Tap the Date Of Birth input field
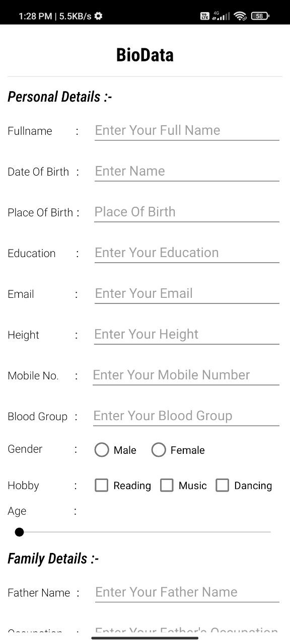 (x=186, y=171)
